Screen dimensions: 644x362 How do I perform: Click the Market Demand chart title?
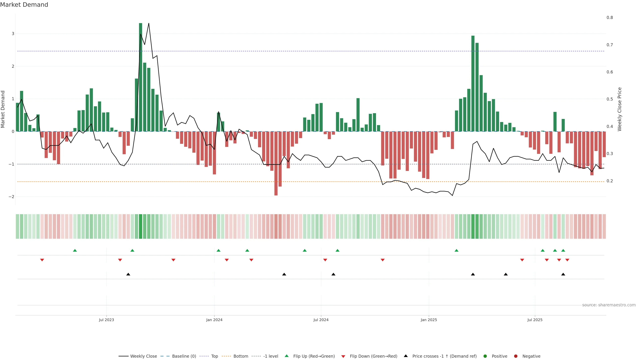(24, 5)
